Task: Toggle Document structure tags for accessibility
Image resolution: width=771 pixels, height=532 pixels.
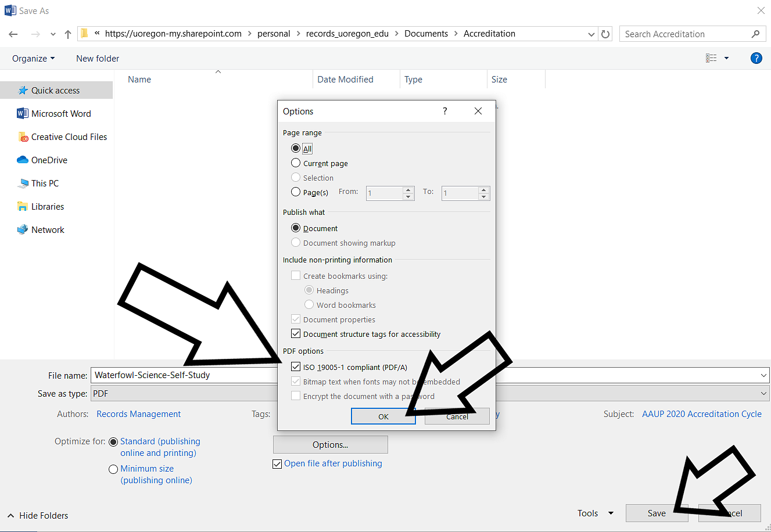Action: coord(296,333)
